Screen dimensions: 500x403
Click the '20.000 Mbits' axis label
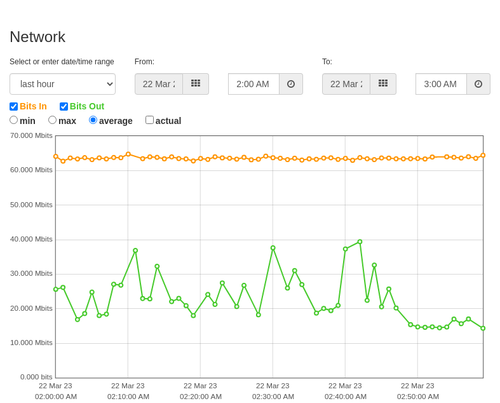[x=31, y=308]
